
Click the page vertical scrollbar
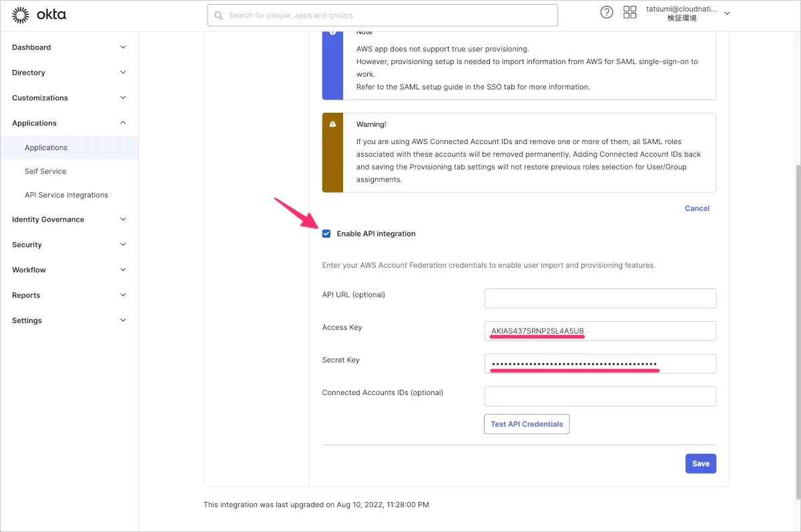[796, 334]
